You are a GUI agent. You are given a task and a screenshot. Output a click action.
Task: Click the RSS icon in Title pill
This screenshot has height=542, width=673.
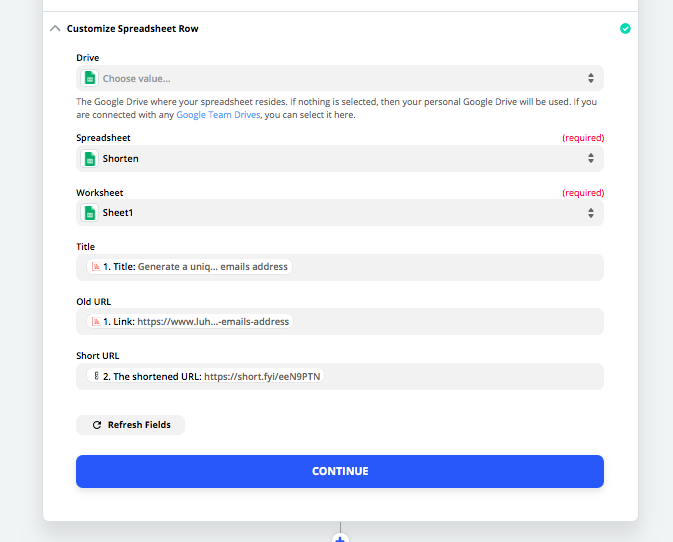pyautogui.click(x=96, y=266)
